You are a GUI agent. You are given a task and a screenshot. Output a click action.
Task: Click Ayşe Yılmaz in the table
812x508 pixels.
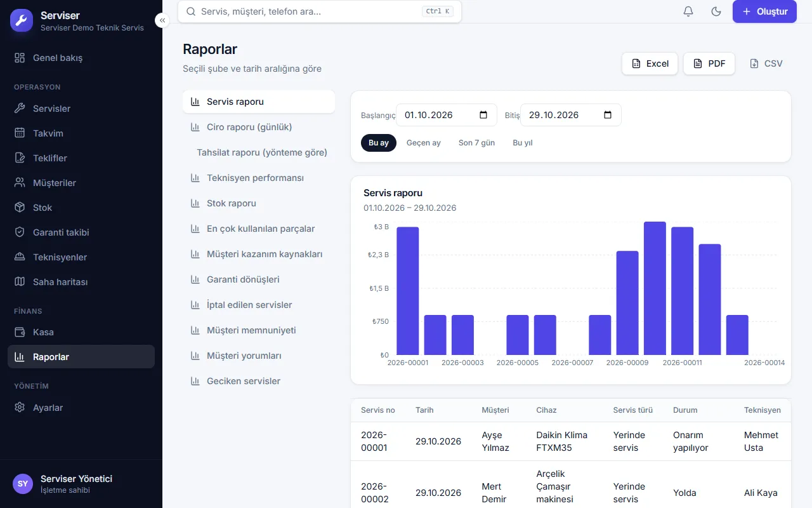point(495,441)
